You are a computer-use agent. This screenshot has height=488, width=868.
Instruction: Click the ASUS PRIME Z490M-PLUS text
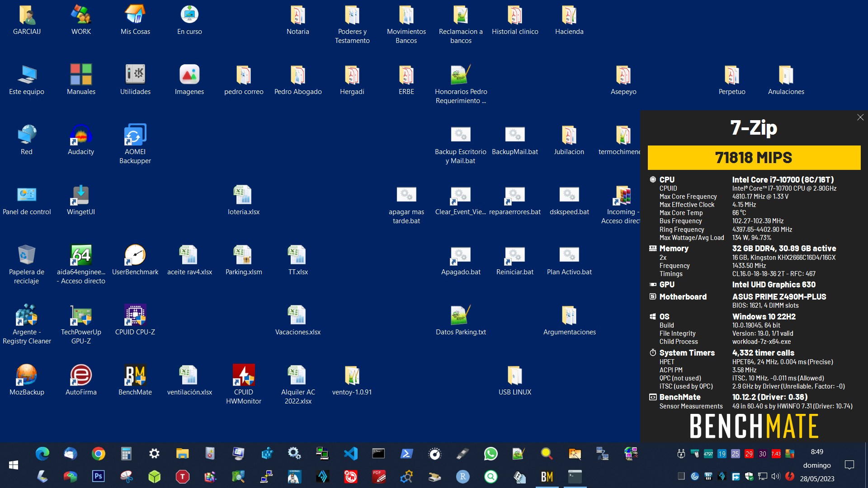point(779,297)
